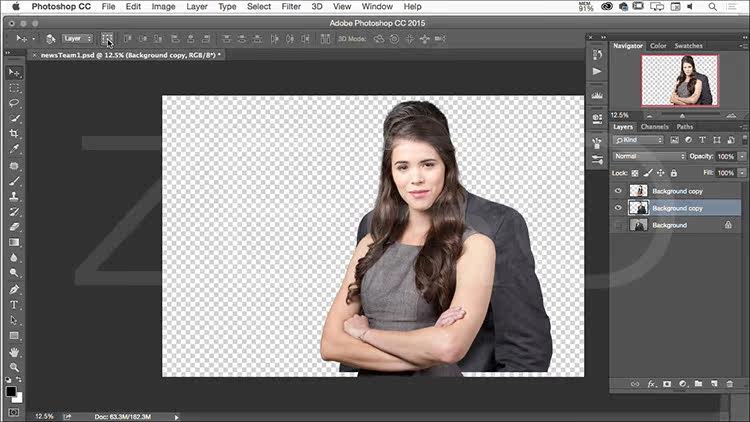This screenshot has height=422, width=750.
Task: Select the Path Selection tool
Action: [14, 320]
